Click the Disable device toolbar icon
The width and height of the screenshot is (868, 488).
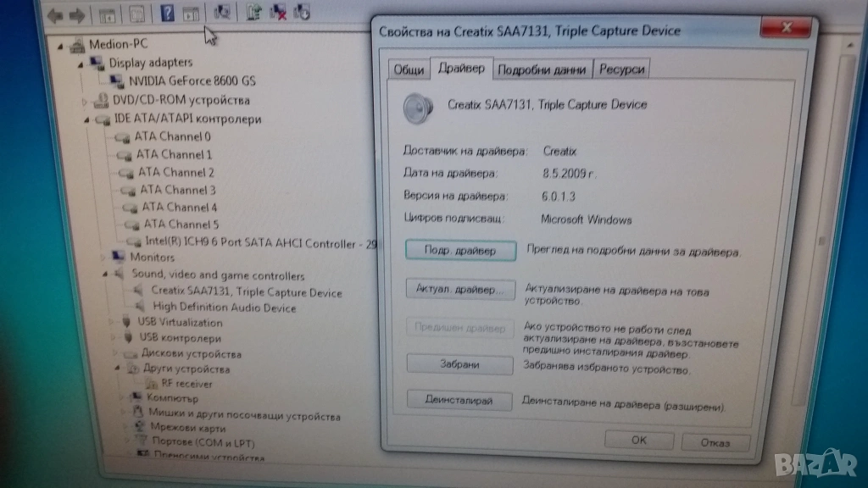(300, 12)
